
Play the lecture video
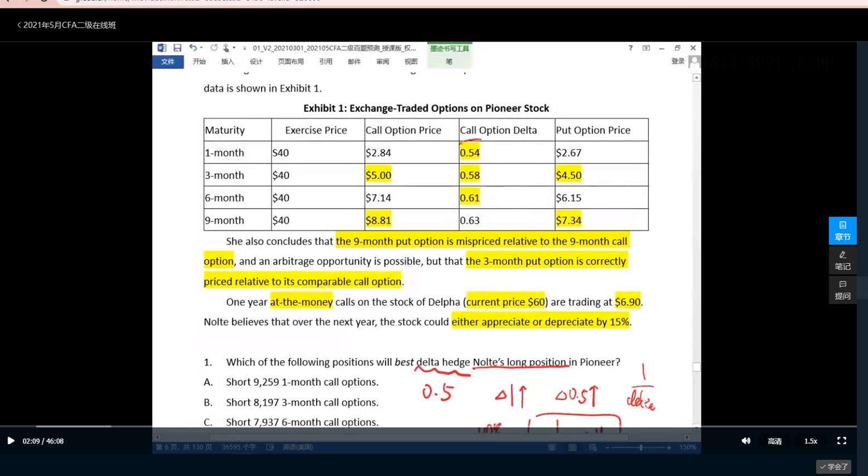11,441
